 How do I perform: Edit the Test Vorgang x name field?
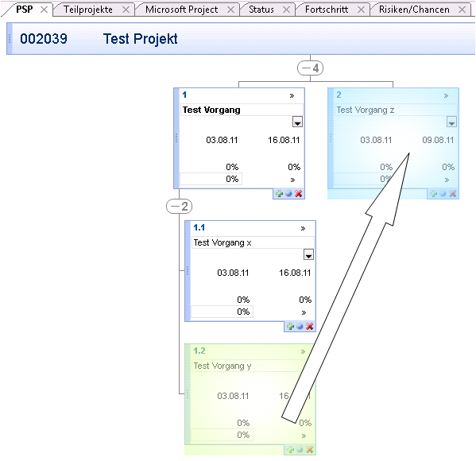coord(253,242)
